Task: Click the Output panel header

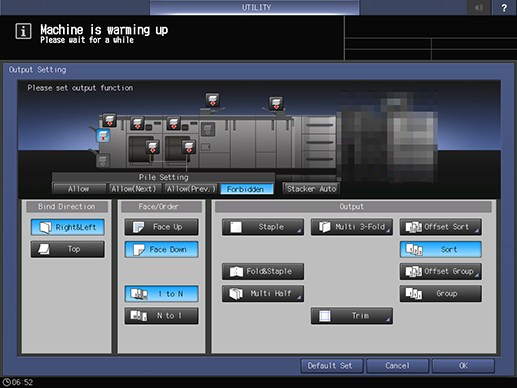Action: click(x=353, y=207)
